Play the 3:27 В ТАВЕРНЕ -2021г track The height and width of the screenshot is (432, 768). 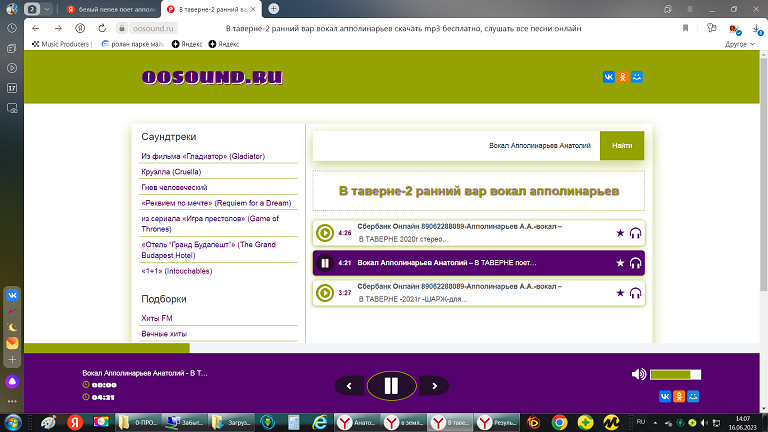coord(325,293)
